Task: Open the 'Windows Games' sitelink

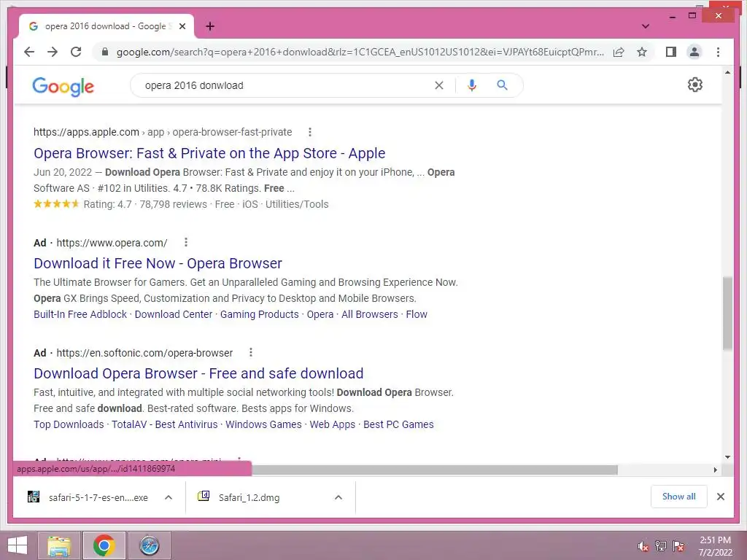Action: [x=263, y=424]
